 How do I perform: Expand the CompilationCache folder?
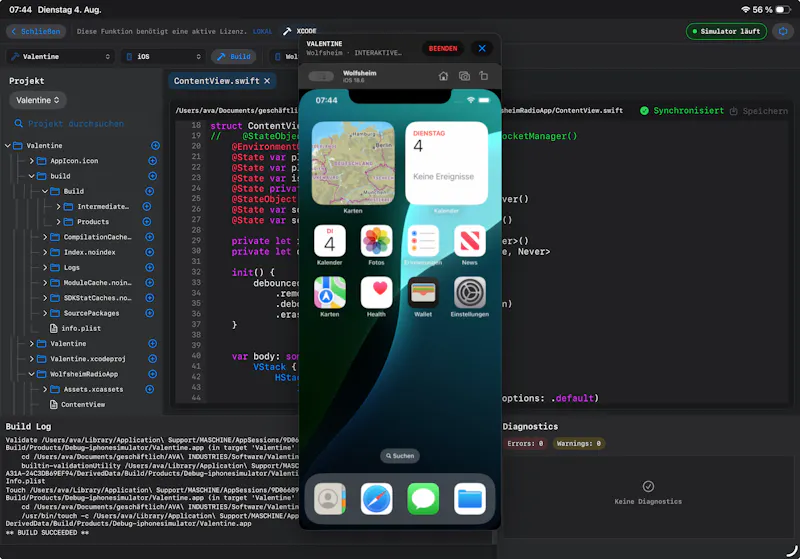point(45,237)
